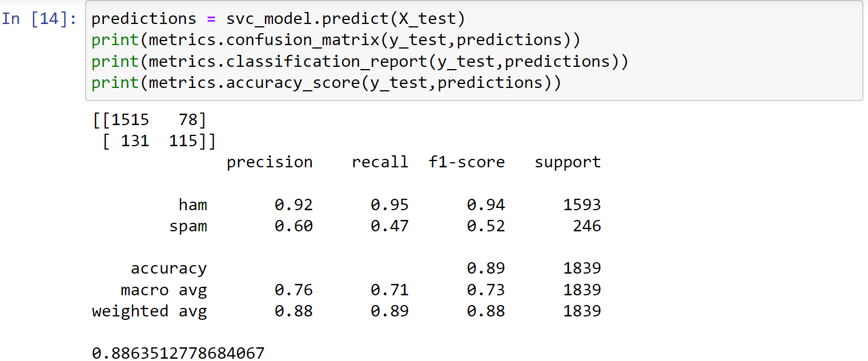868x361 pixels.
Task: Click the accuracy row label
Action: point(169,269)
